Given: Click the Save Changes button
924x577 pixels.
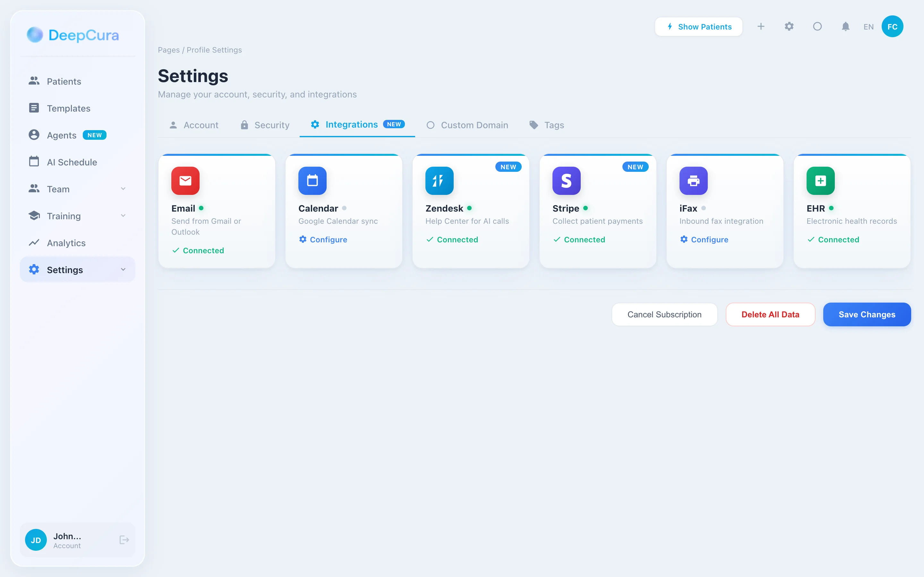Looking at the screenshot, I should point(867,314).
